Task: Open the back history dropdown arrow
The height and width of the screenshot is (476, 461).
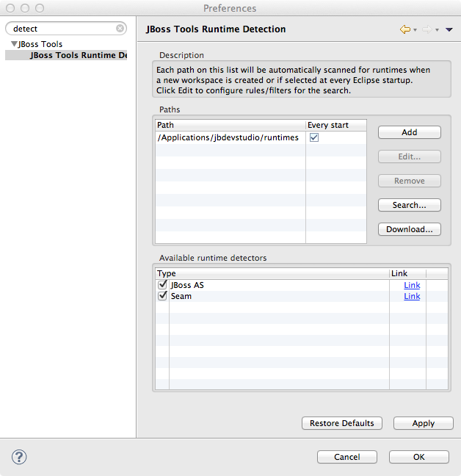Action: tap(415, 29)
